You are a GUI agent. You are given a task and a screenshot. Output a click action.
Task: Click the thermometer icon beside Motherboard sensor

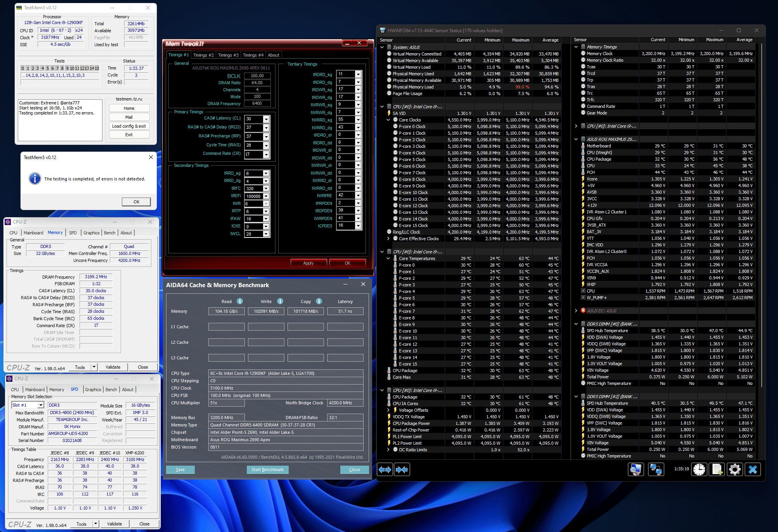[583, 146]
